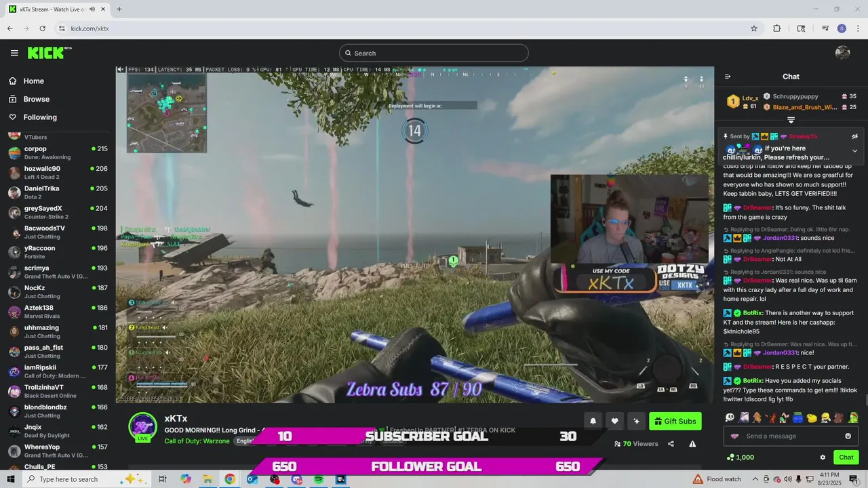Click the sparkle button beside Gift Subs

636,421
